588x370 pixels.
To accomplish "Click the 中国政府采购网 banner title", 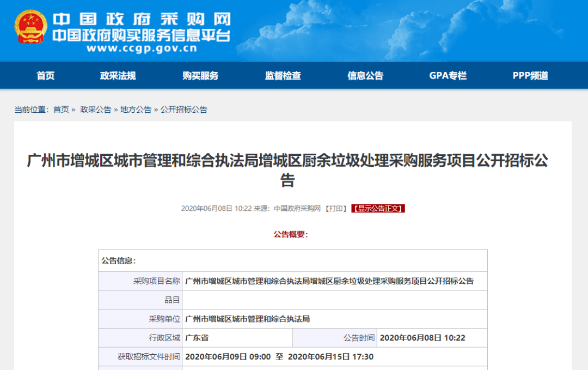I will tap(142, 19).
